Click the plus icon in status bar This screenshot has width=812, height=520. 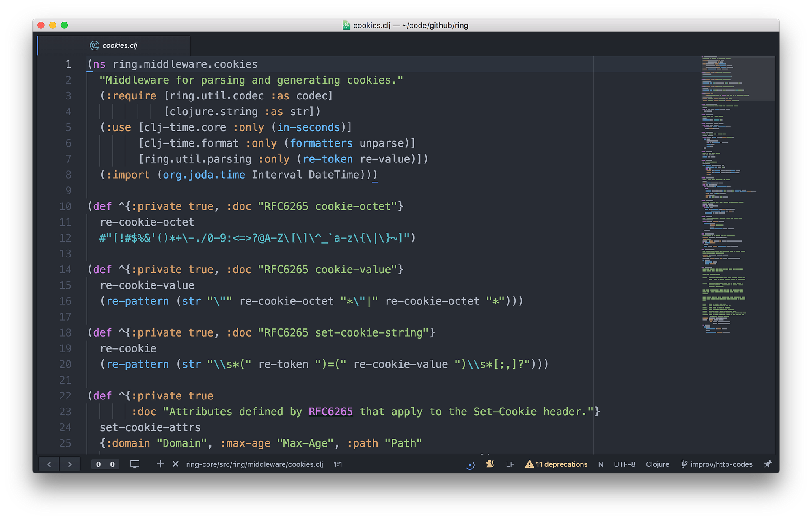click(160, 464)
